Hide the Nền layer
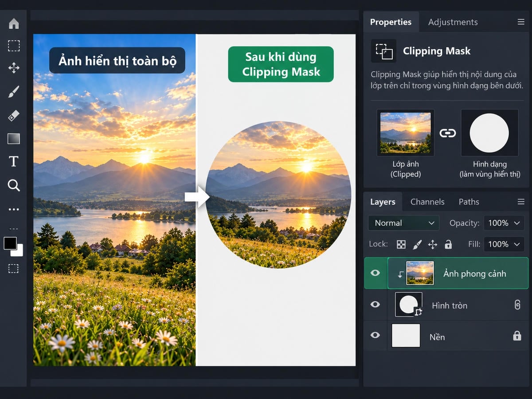This screenshot has width=532, height=399. pyautogui.click(x=375, y=335)
